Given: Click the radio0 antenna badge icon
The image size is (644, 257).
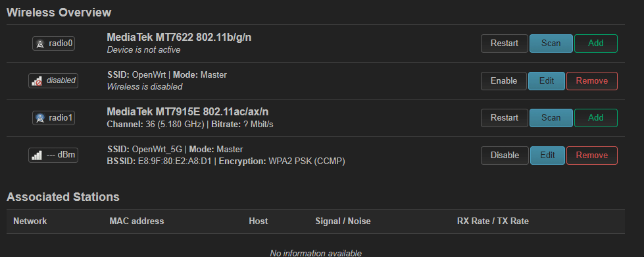Looking at the screenshot, I should [x=53, y=43].
